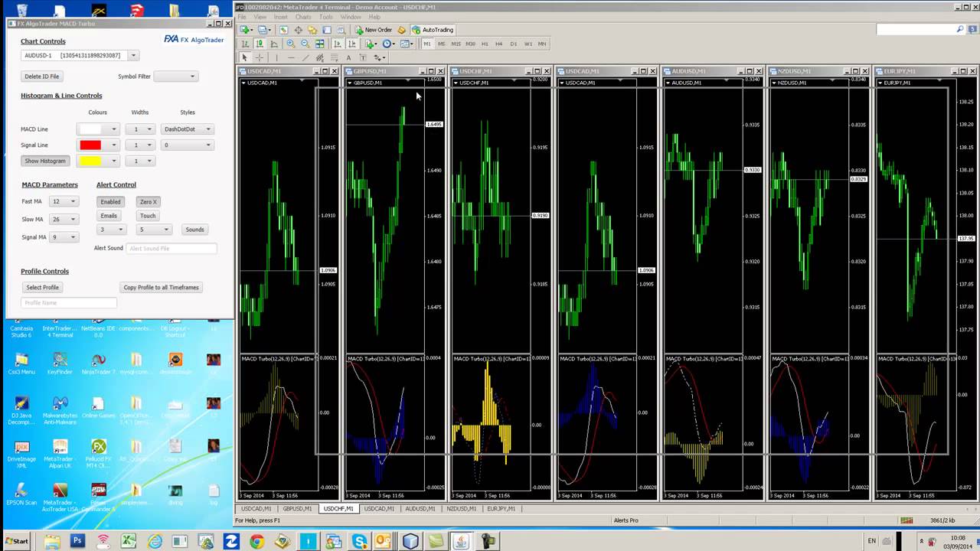
Task: Select the candlestick chart type icon
Action: [x=260, y=44]
